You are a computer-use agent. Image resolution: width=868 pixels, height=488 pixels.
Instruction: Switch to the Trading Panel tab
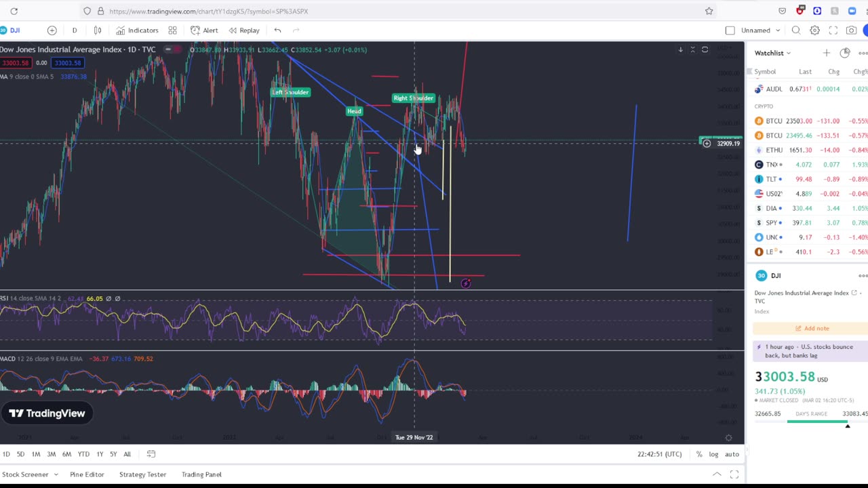[x=201, y=474]
